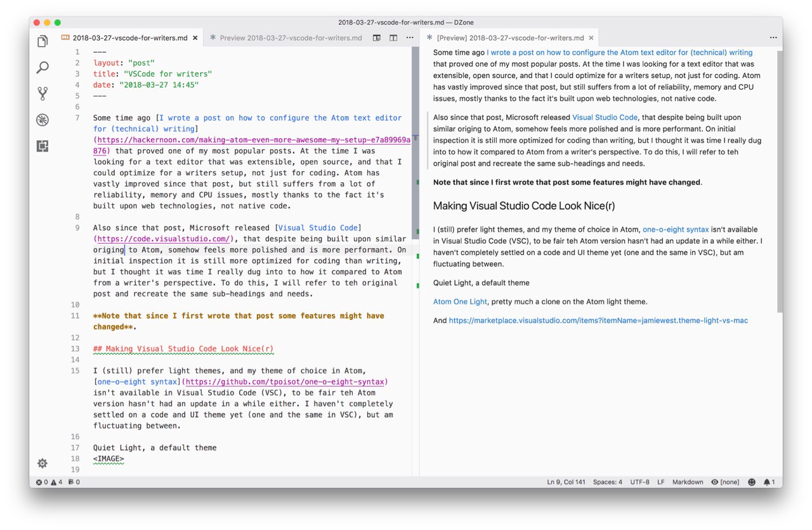Click the warnings count in status bar
Viewport: 812px width, 530px height.
[56, 482]
